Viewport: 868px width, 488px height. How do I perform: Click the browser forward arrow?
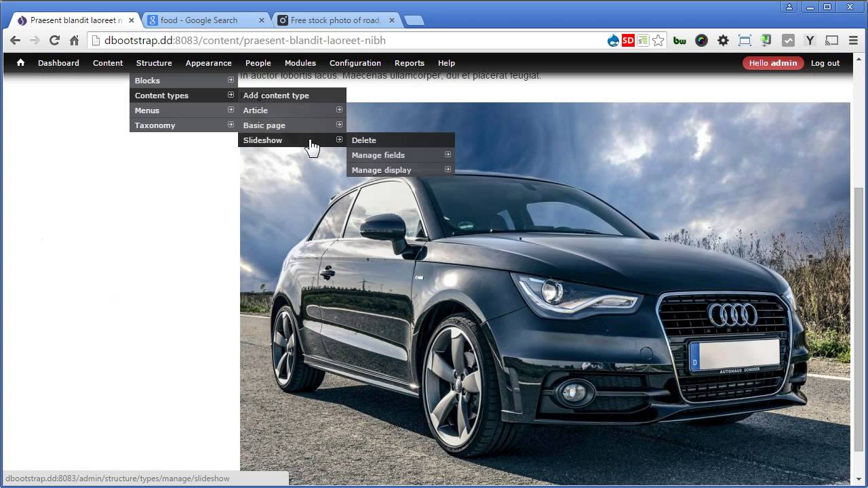pyautogui.click(x=35, y=41)
